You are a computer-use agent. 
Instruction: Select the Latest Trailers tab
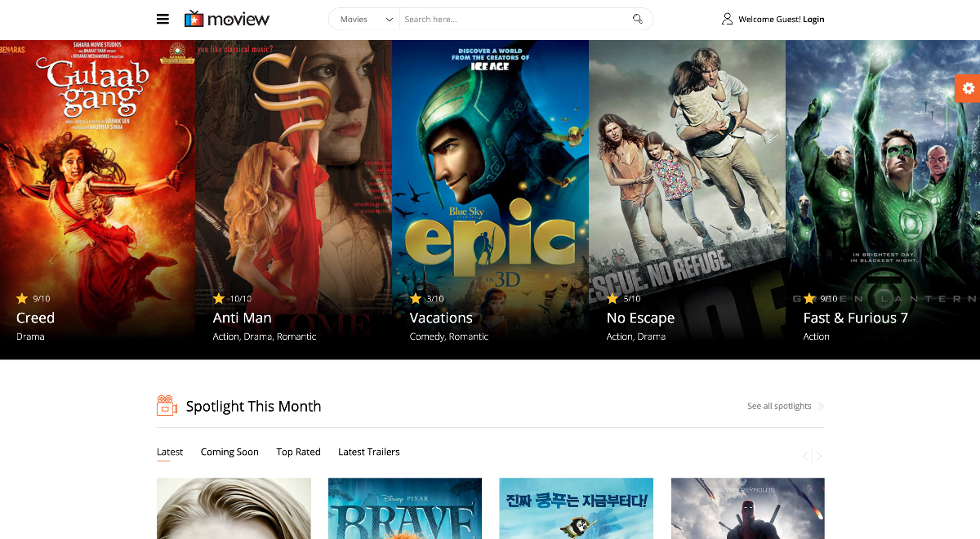click(x=369, y=452)
